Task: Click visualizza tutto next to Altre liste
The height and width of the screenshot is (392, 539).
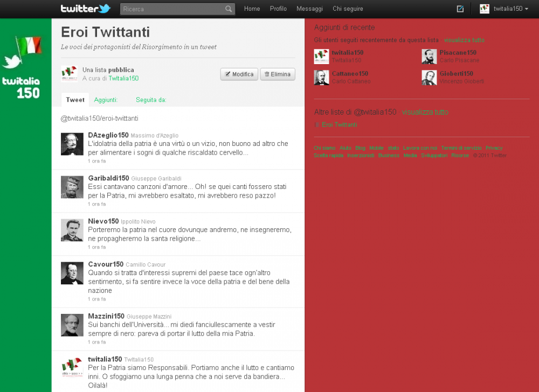Action: pos(425,112)
